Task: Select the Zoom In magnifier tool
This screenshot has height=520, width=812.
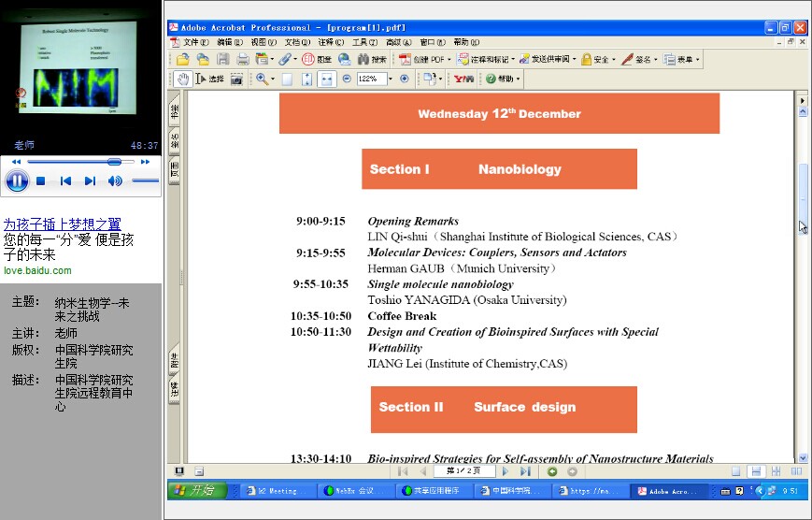Action: click(262, 79)
